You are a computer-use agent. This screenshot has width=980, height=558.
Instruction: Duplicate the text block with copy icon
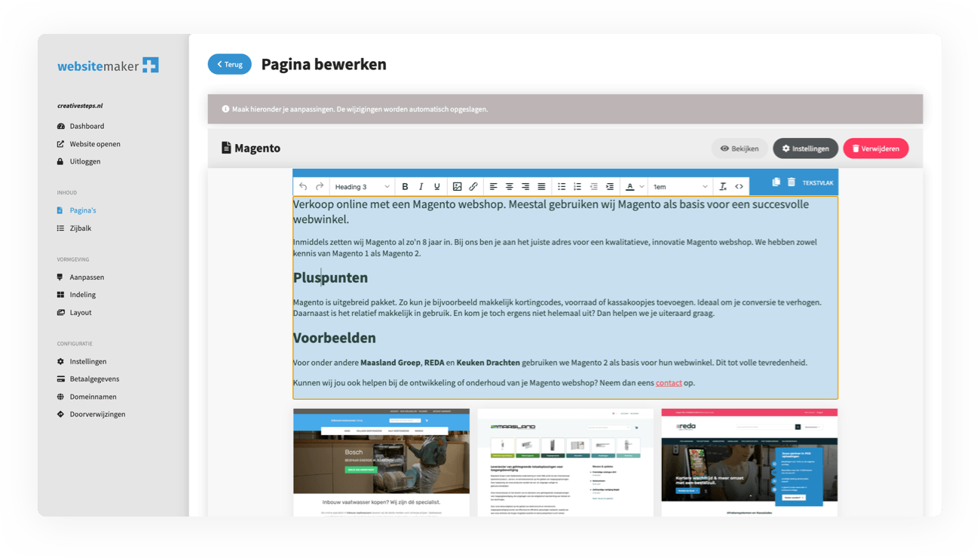point(776,182)
